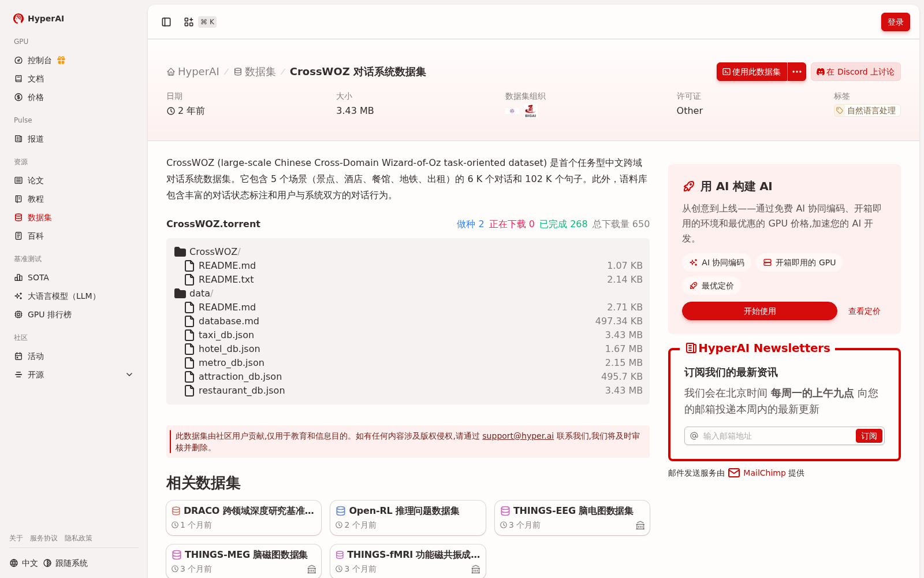This screenshot has height=578, width=924.
Task: Click the 已完成 268 stat
Action: [x=563, y=224]
